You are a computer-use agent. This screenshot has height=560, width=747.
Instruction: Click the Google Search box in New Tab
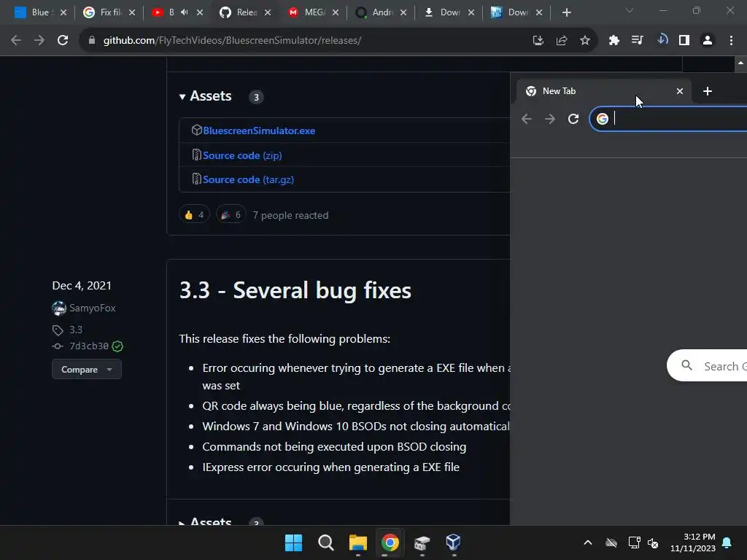707,366
